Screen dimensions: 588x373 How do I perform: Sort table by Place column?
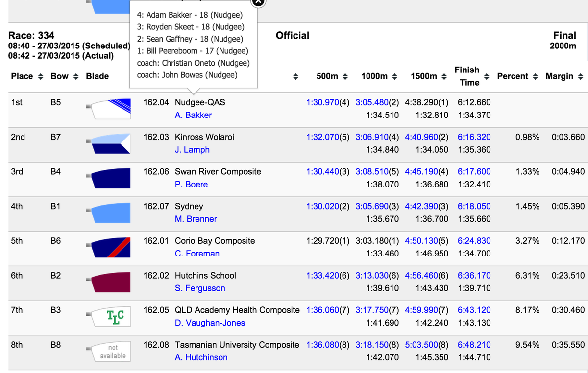(41, 77)
